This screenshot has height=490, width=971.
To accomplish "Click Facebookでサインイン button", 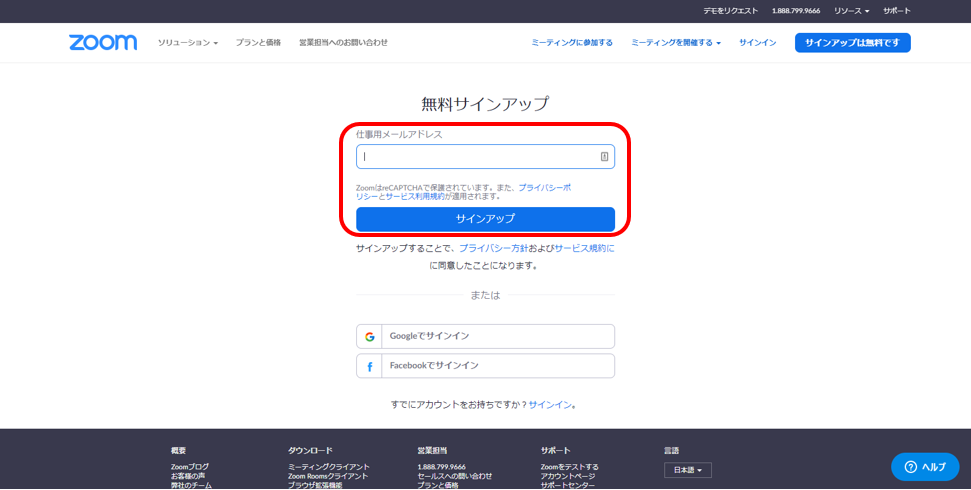I will [486, 365].
